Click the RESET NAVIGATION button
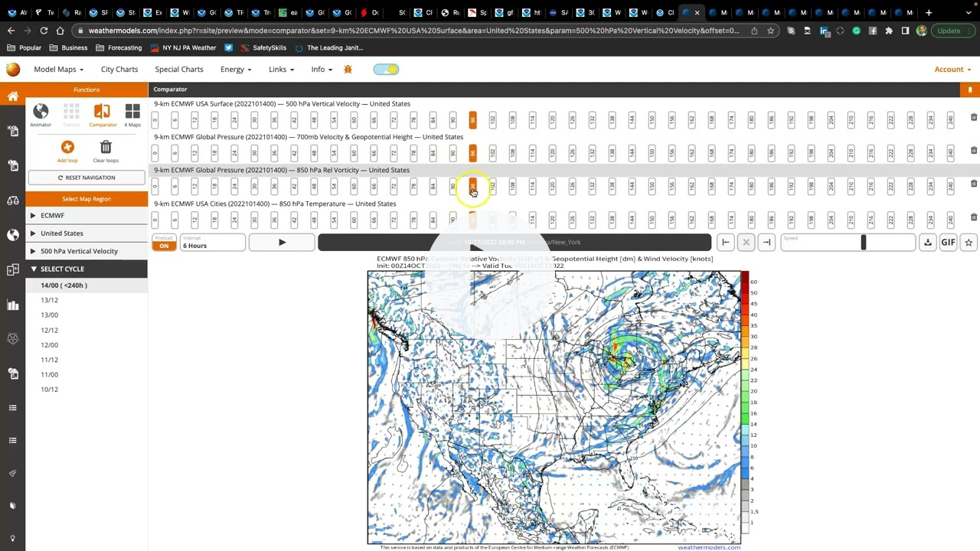 [x=87, y=178]
